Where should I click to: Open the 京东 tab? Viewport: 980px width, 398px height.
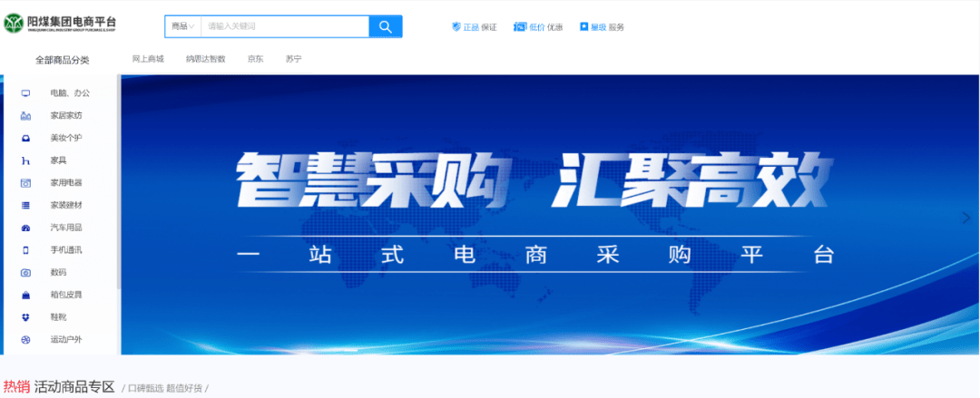point(256,59)
